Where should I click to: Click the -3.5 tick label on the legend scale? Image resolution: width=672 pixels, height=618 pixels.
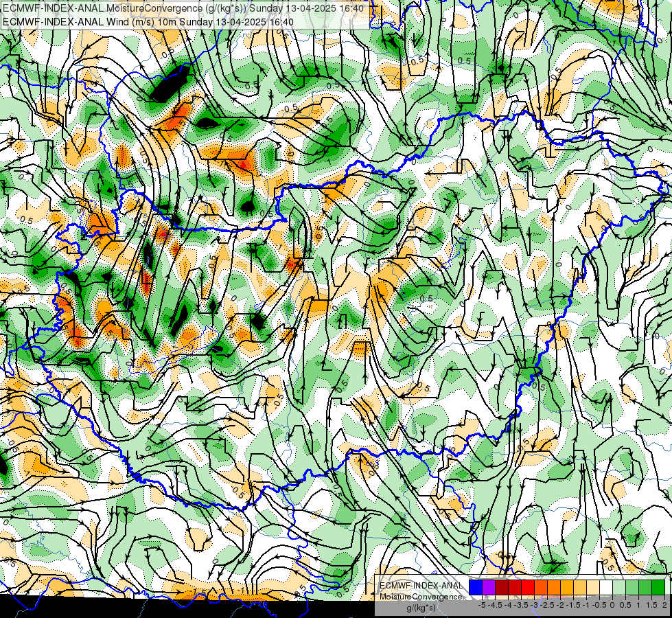pos(521,605)
